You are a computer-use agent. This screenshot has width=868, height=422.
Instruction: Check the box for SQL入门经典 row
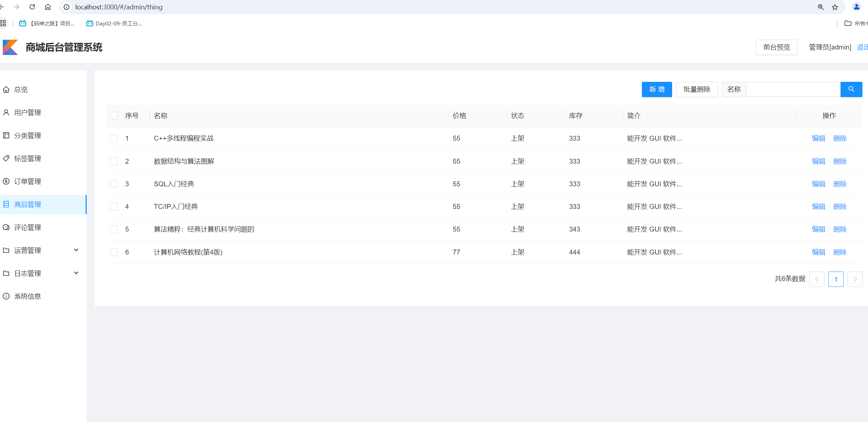tap(114, 184)
